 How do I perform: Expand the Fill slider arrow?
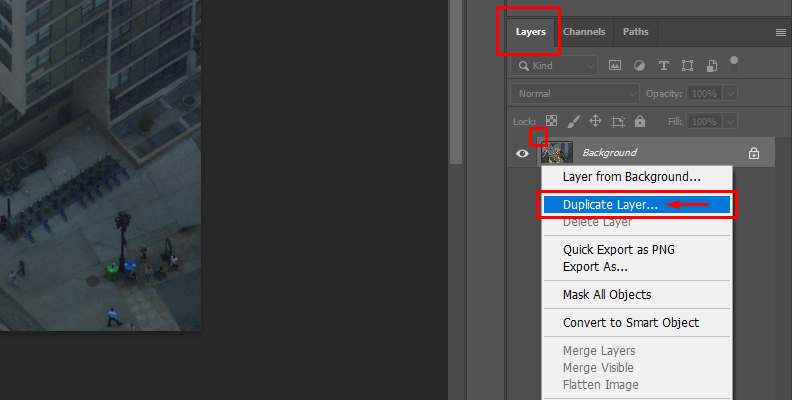tap(730, 121)
